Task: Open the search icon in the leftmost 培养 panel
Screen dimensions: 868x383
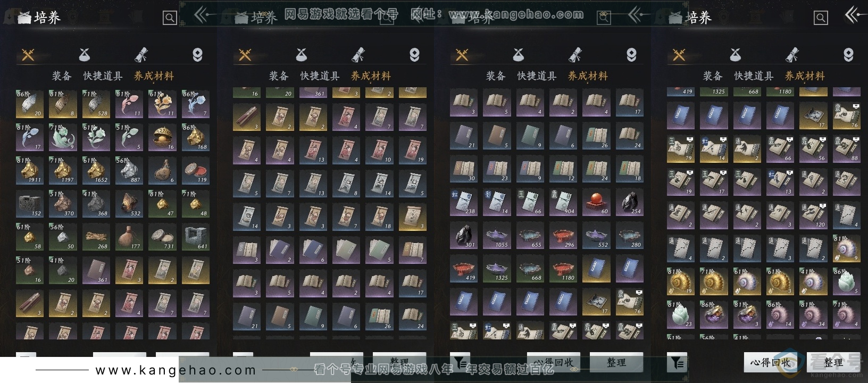Action: 170,18
